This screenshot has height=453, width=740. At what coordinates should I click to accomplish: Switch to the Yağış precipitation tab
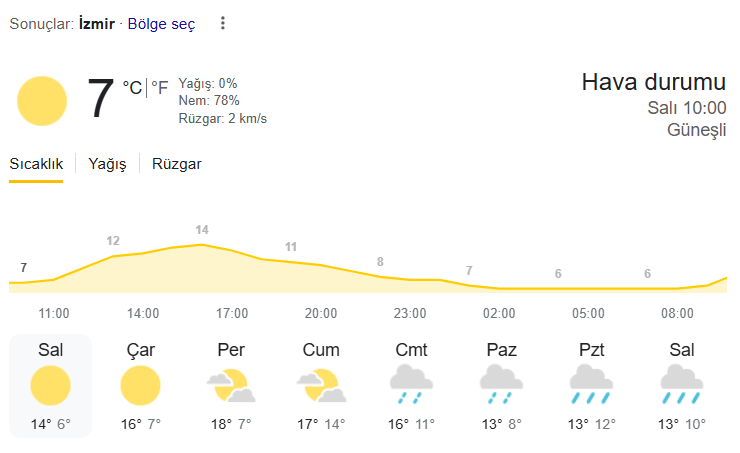(x=107, y=164)
